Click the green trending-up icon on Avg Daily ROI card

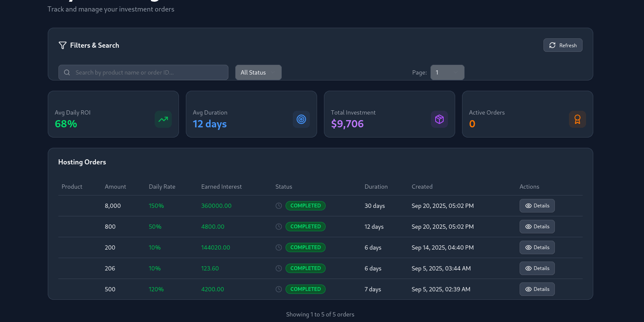tap(163, 119)
